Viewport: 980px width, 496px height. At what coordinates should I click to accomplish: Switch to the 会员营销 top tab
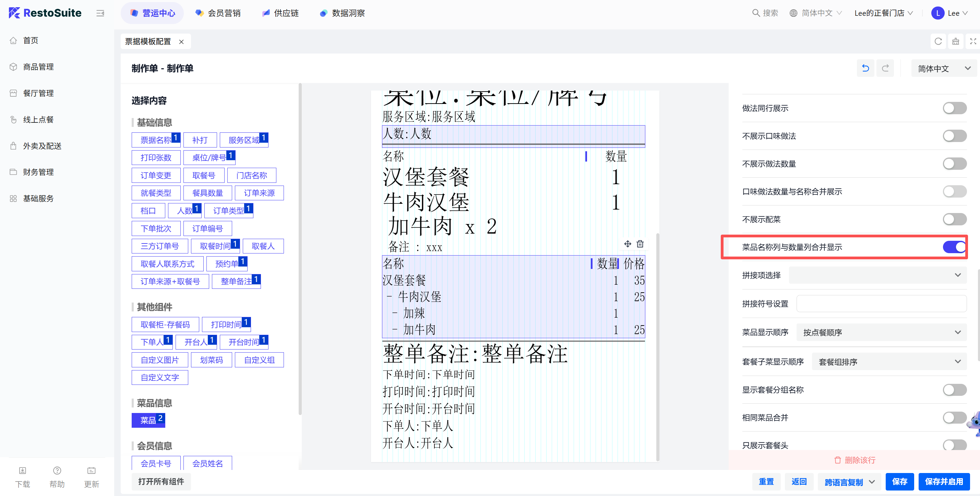[218, 13]
